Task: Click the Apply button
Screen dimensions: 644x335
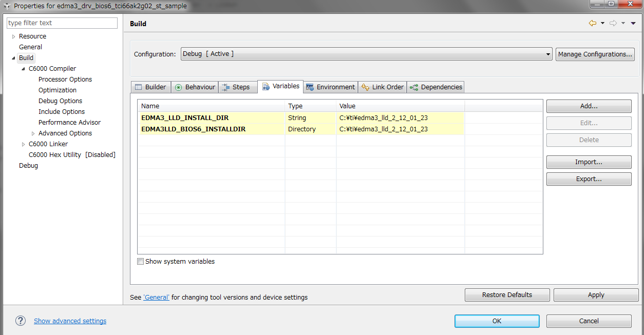Action: tap(596, 295)
